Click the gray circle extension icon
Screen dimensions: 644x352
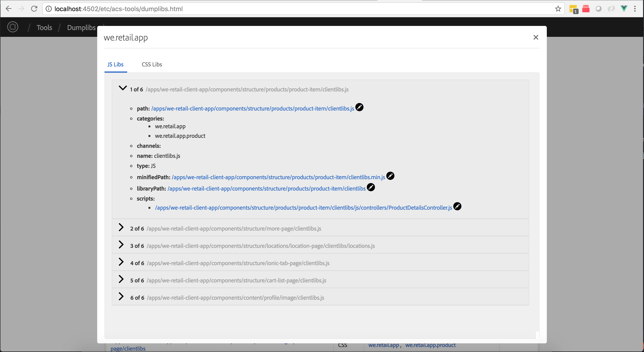pos(599,9)
